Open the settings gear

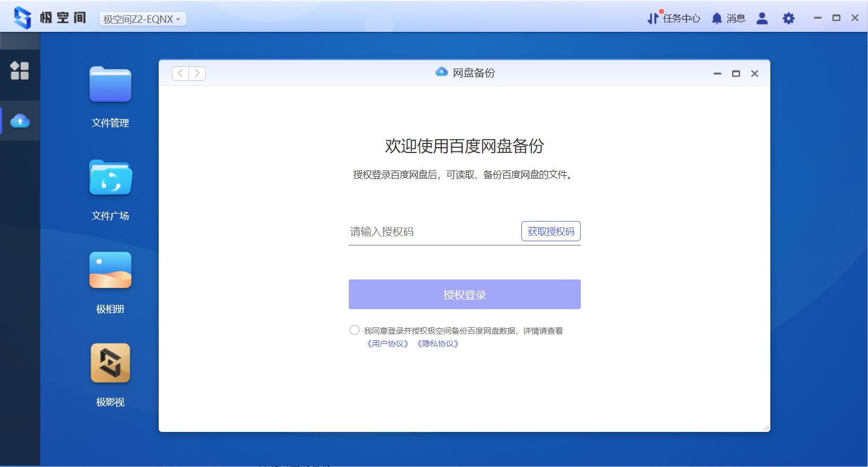[788, 19]
